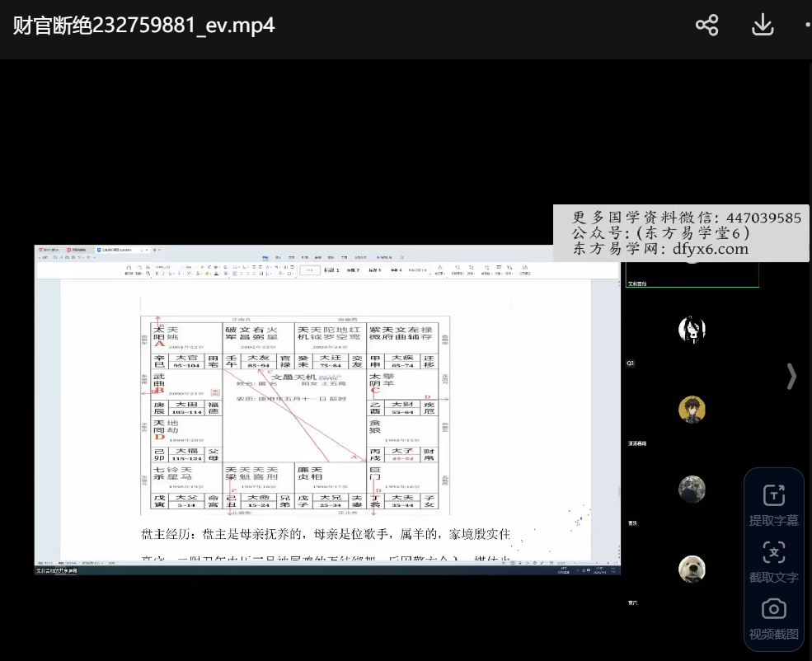The image size is (812, 661).
Task: Click the 标题 1 heading style in ribbon
Action: (x=331, y=270)
